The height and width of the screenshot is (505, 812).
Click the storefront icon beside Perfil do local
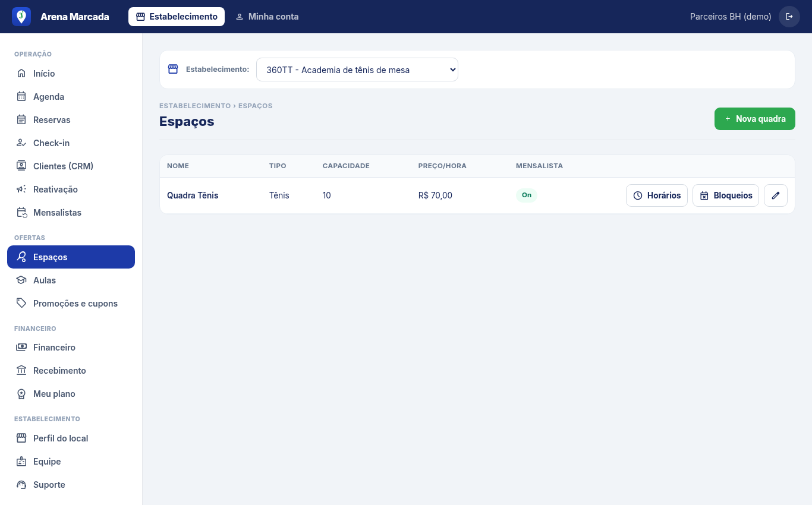tap(21, 438)
